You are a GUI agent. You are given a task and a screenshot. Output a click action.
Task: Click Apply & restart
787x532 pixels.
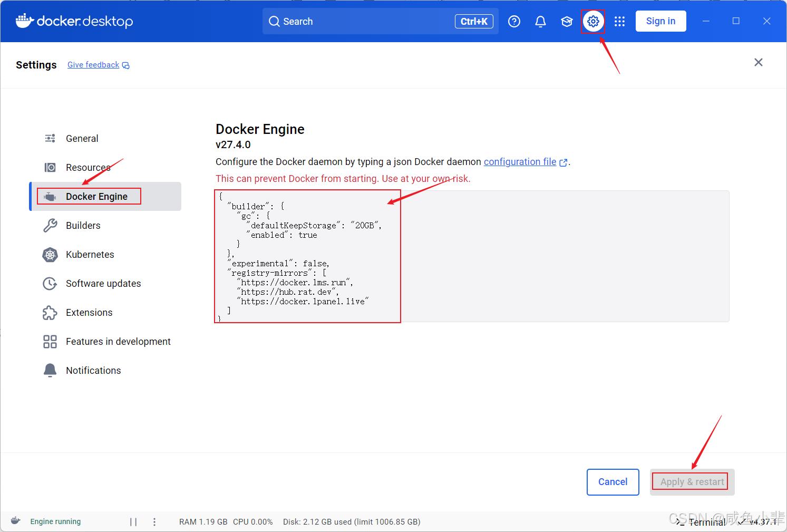[691, 481]
